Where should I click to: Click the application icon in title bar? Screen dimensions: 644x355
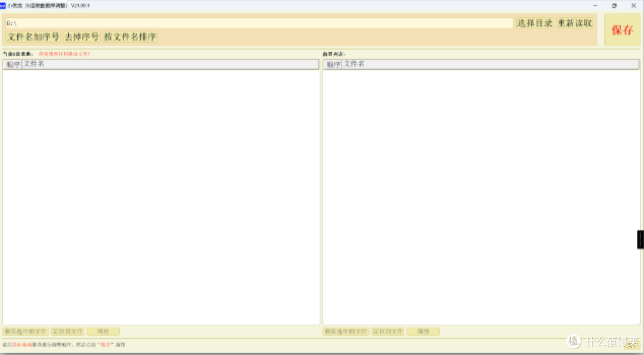(3, 6)
